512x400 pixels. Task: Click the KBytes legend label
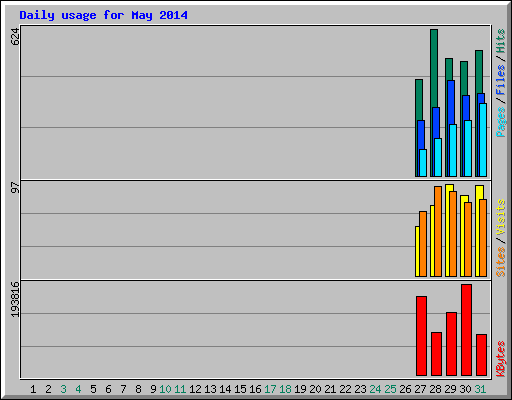click(x=500, y=359)
